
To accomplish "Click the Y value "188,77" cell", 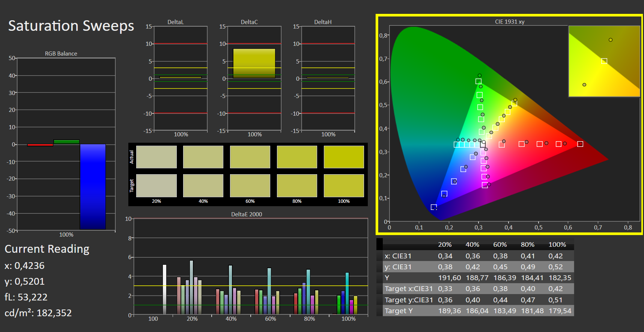I will [477, 278].
